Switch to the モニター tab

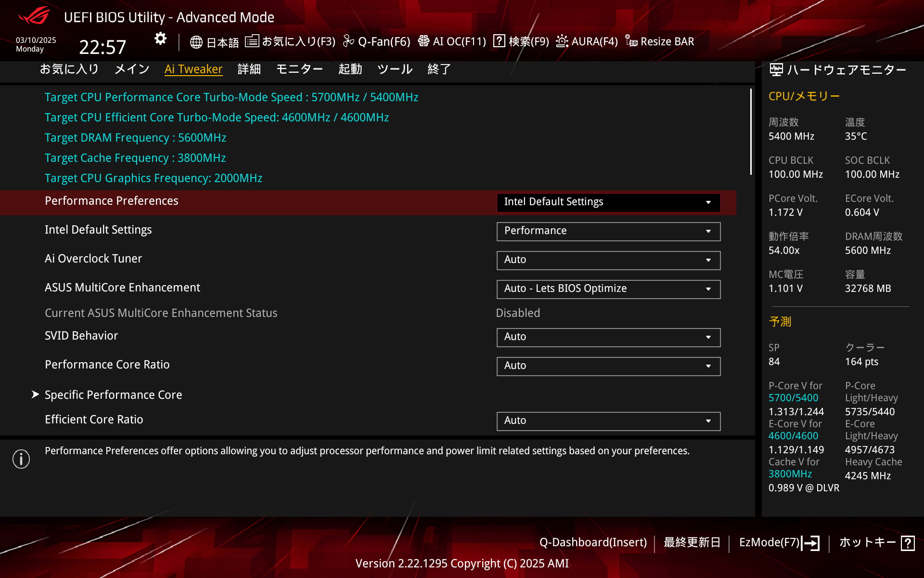pos(299,69)
